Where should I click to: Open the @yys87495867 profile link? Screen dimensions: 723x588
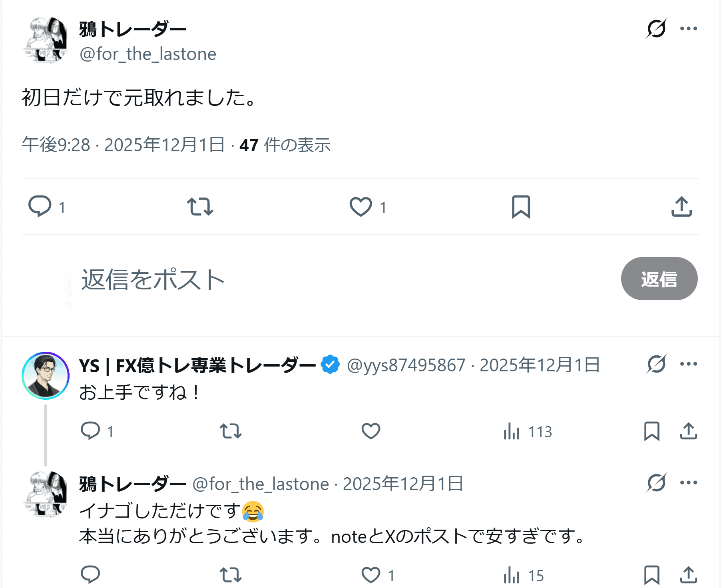(406, 365)
